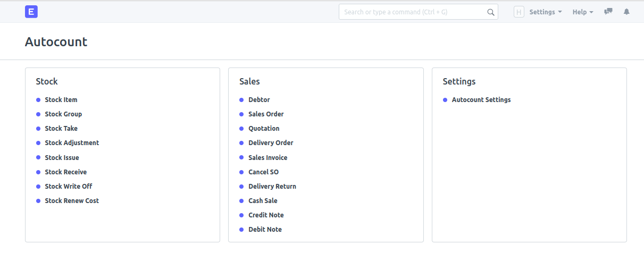Open the notifications bell icon
Image resolution: width=644 pixels, height=253 pixels.
(626, 12)
